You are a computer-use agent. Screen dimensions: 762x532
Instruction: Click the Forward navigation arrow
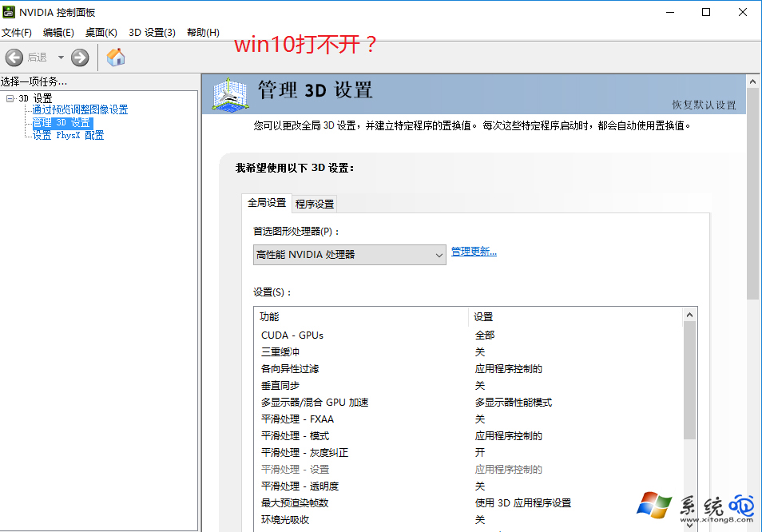point(78,57)
